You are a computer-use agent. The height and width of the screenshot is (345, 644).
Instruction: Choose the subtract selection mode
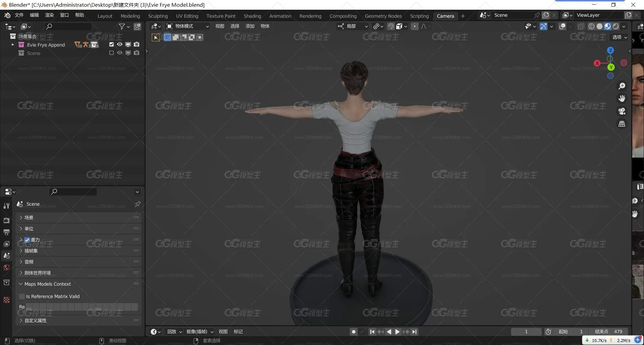[183, 37]
